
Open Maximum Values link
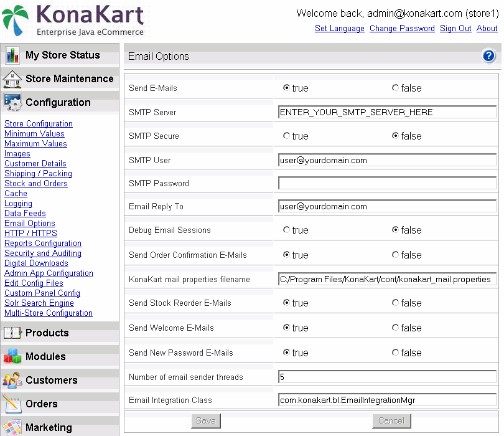[x=35, y=143]
